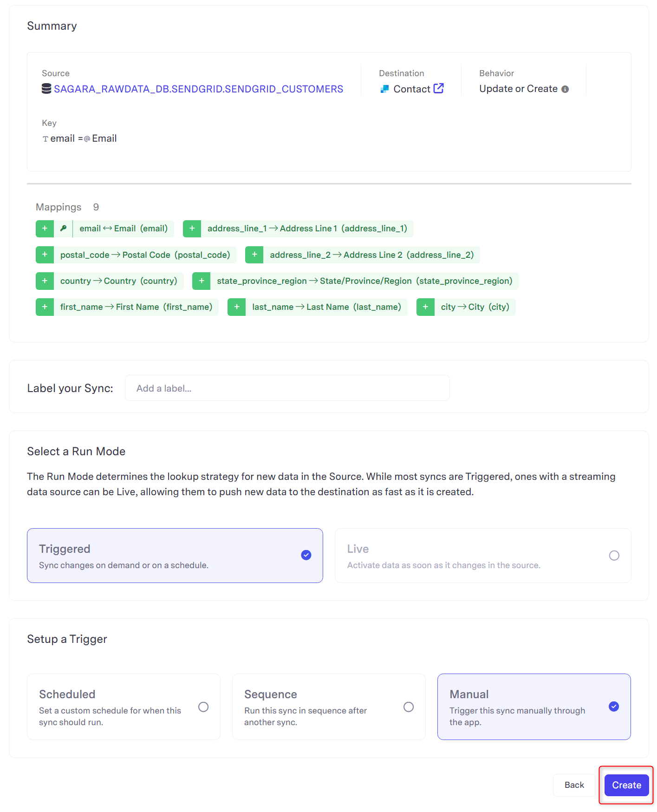
Task: Click the Update or Create behavior text
Action: point(518,89)
